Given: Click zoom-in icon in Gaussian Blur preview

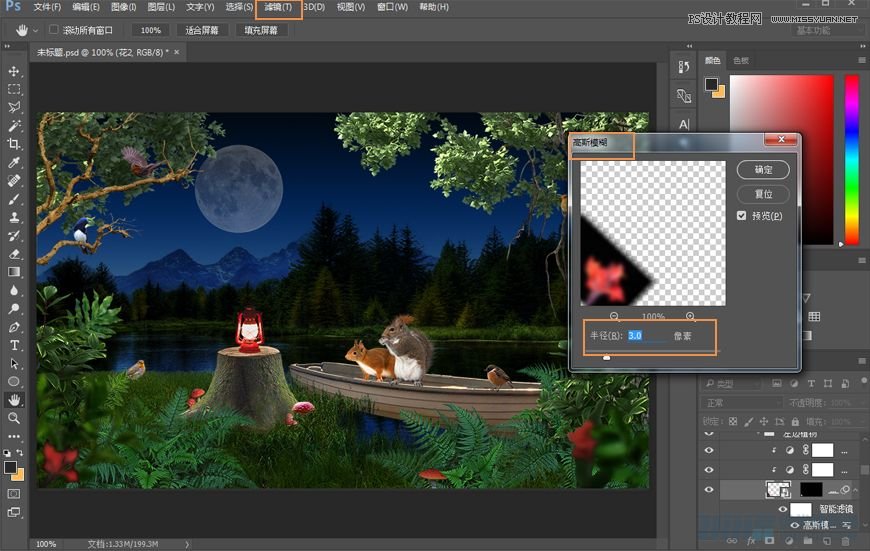Looking at the screenshot, I should click(690, 316).
